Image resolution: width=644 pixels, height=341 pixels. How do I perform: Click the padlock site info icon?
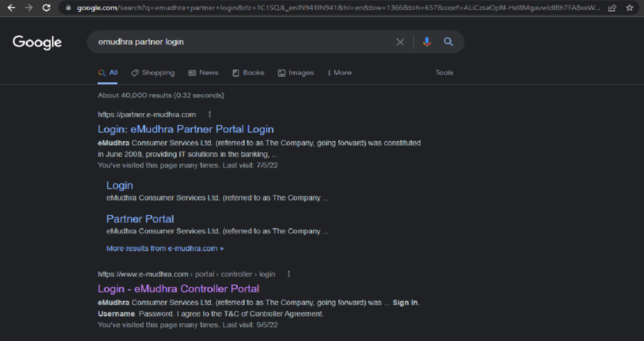point(68,8)
